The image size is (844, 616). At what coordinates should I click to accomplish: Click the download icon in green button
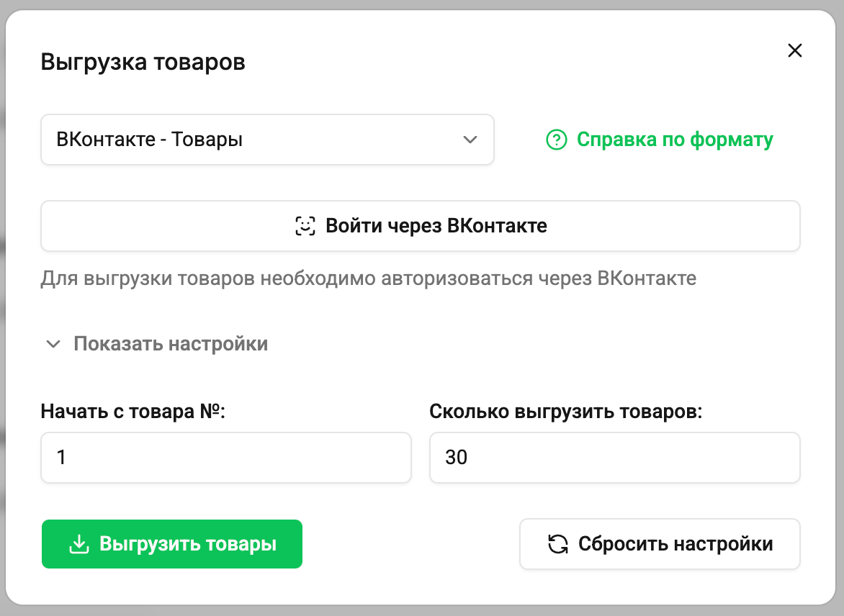[79, 544]
